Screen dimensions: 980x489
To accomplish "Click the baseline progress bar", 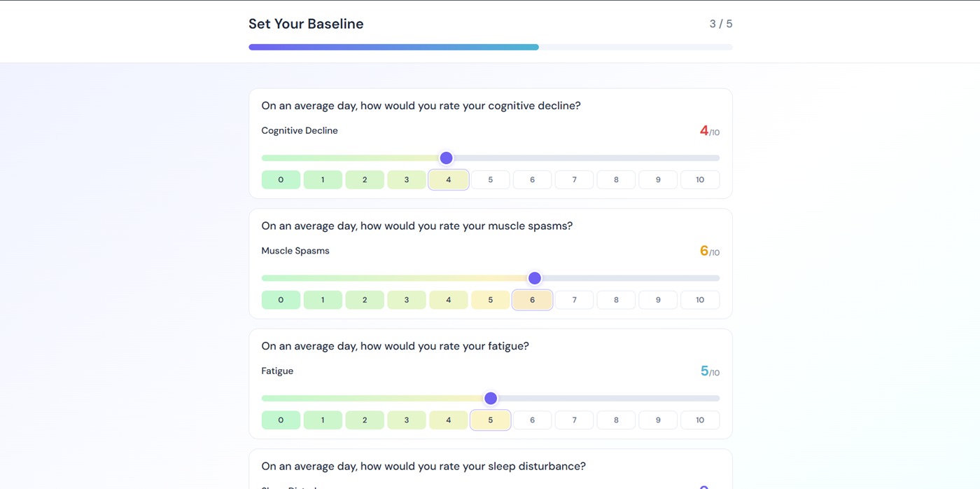I will click(x=491, y=47).
